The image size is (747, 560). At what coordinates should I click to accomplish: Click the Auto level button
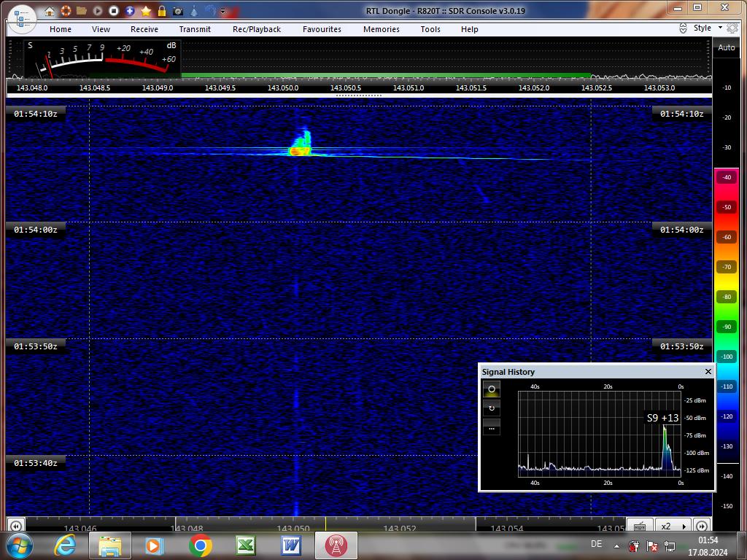[727, 47]
